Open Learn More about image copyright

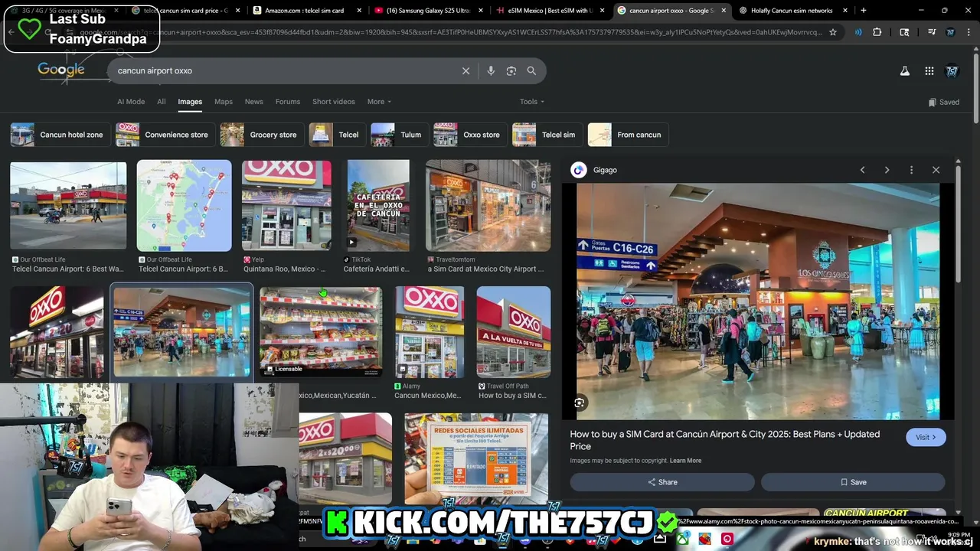click(685, 461)
